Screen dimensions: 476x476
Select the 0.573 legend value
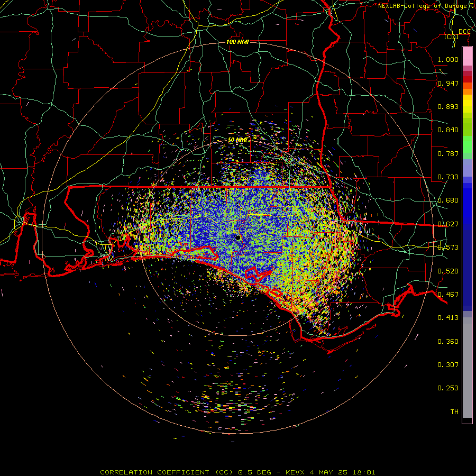(x=448, y=248)
